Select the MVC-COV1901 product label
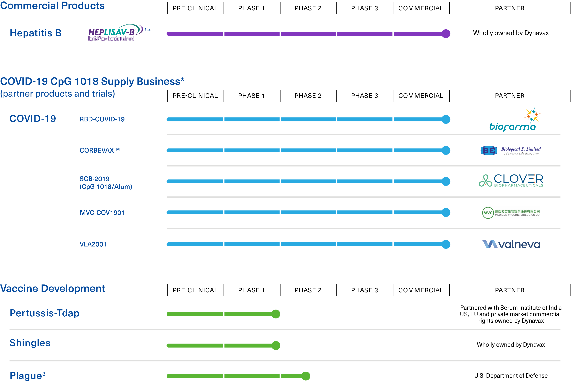 coord(102,213)
